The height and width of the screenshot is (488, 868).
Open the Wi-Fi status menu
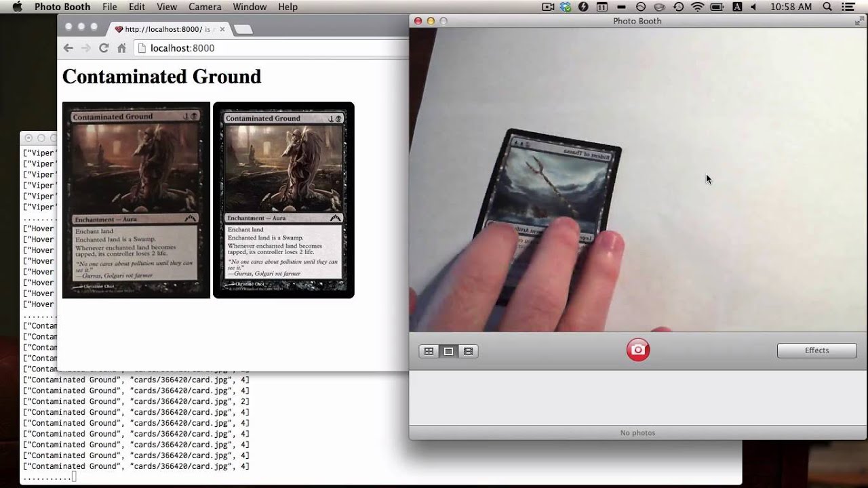tap(697, 7)
